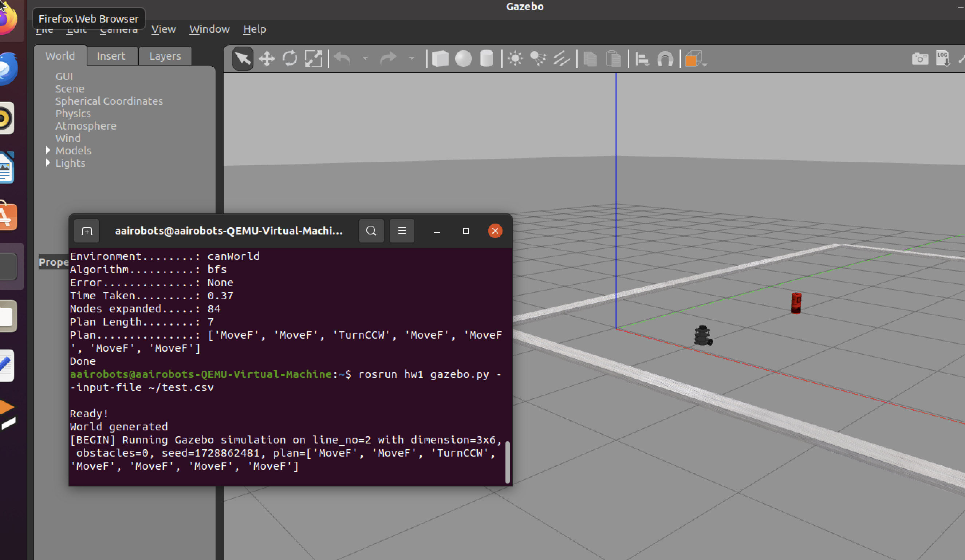Click the screenshot capture icon
This screenshot has width=965, height=560.
click(920, 59)
